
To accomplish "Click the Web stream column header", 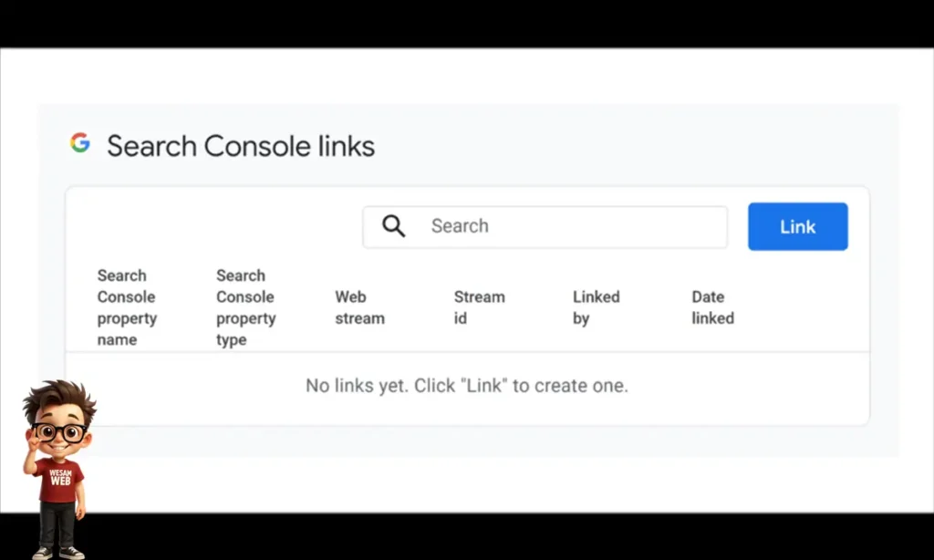I will (x=359, y=307).
